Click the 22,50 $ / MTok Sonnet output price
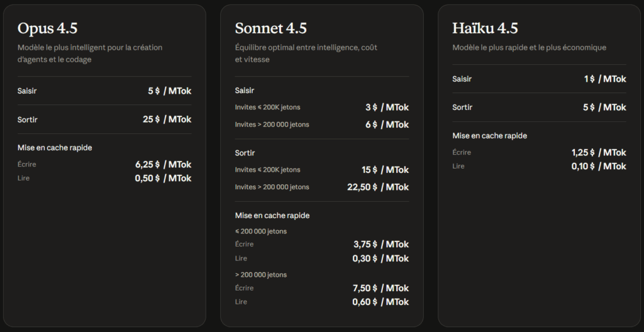This screenshot has height=332, width=644. (x=378, y=187)
